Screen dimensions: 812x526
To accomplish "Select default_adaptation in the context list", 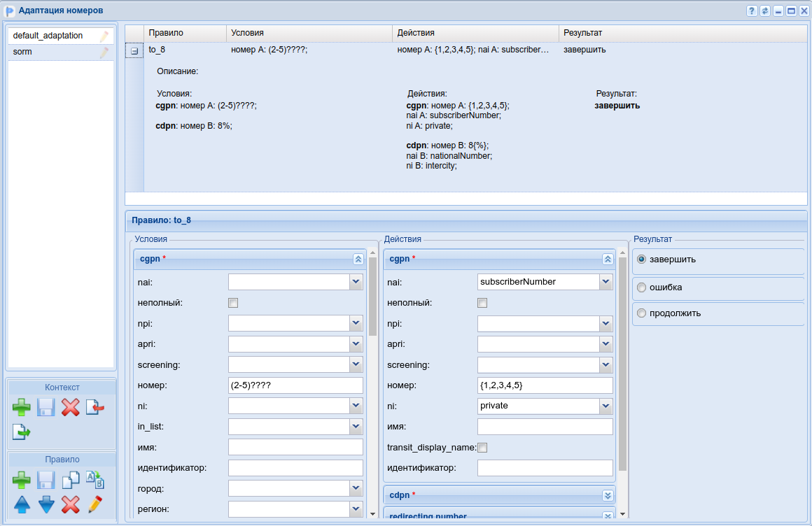I will point(48,36).
